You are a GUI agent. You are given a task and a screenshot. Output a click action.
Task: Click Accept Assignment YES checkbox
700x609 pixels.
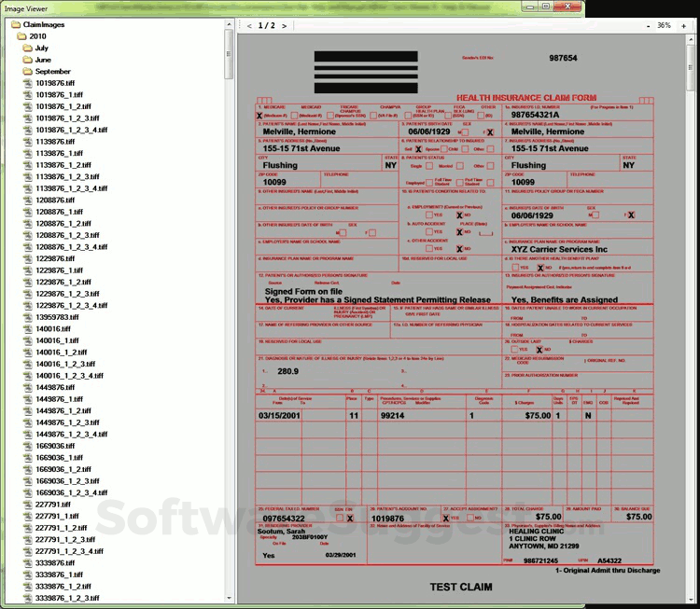(445, 518)
